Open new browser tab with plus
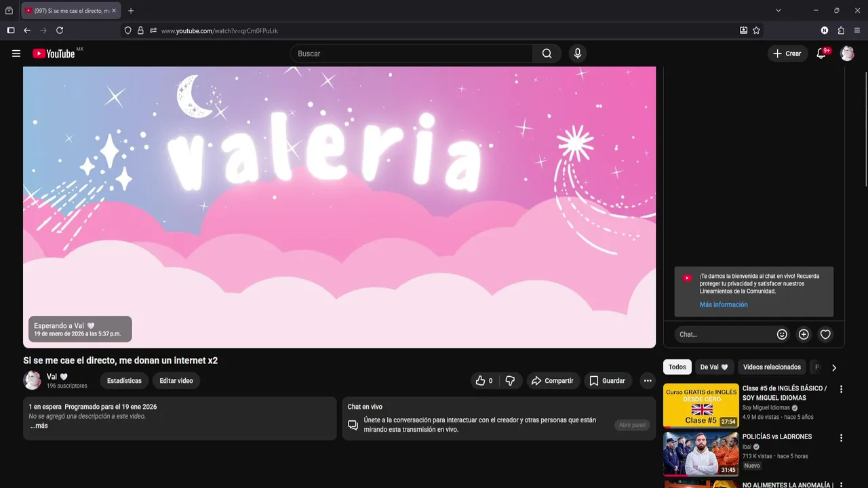This screenshot has width=868, height=488. click(x=131, y=11)
